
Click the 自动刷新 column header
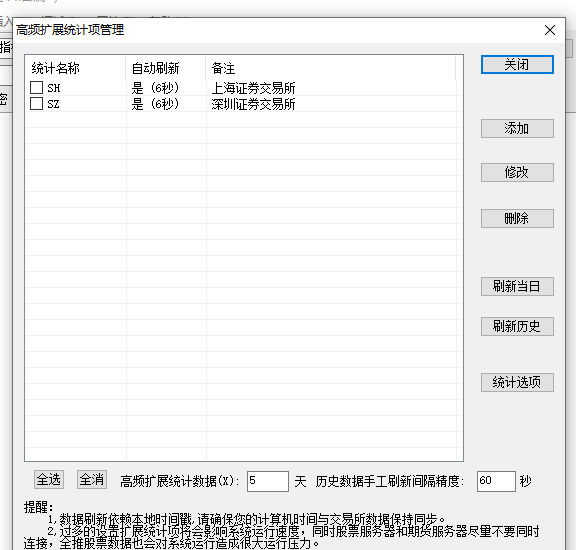pos(166,68)
